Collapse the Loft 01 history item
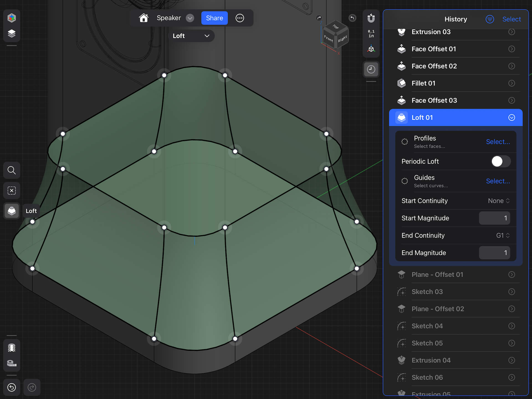This screenshot has height=399, width=532. (x=511, y=118)
